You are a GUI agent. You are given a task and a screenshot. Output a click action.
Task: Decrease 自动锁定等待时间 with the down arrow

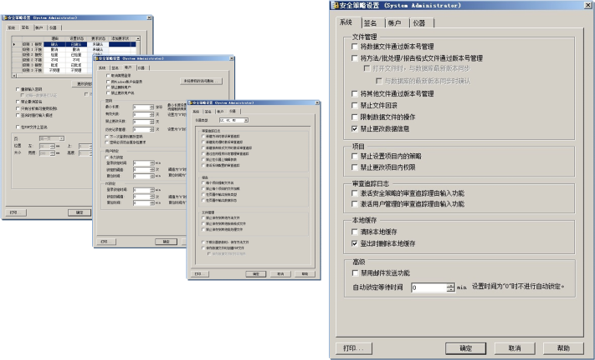pos(450,290)
